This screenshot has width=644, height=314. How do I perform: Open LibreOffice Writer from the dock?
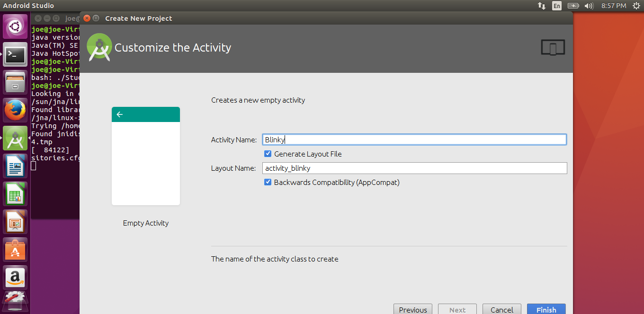15,166
